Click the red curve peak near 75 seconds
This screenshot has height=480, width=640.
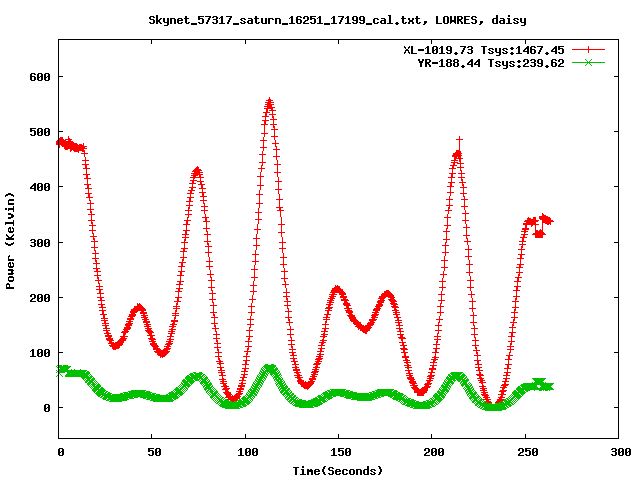click(197, 171)
